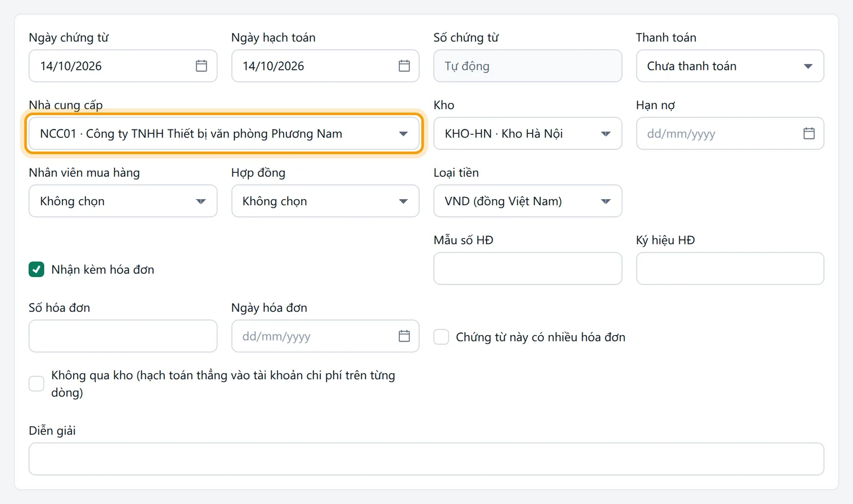
Task: Expand the Loại tiền currency dropdown
Action: click(x=527, y=201)
